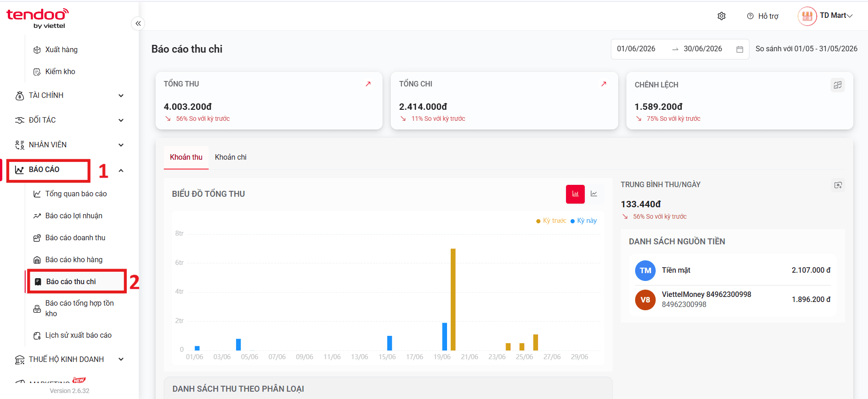Image resolution: width=868 pixels, height=399 pixels.
Task: Open Tổng thu details arrow icon
Action: tap(368, 84)
